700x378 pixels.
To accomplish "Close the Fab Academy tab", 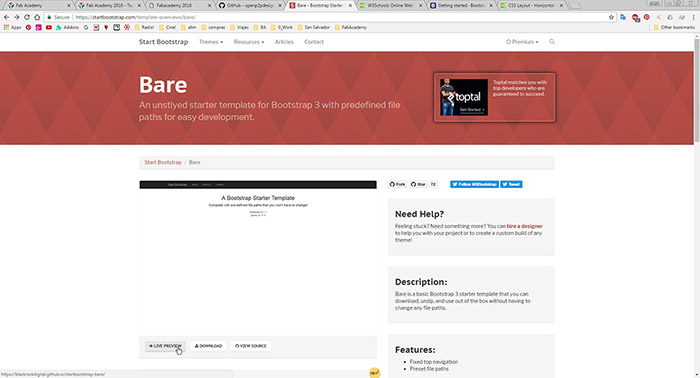I will [69, 5].
